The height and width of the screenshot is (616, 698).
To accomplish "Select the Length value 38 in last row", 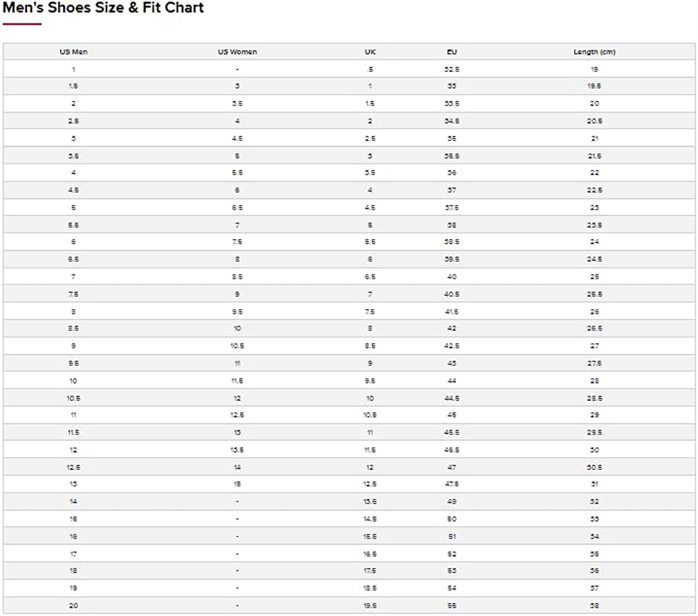I will (x=595, y=606).
